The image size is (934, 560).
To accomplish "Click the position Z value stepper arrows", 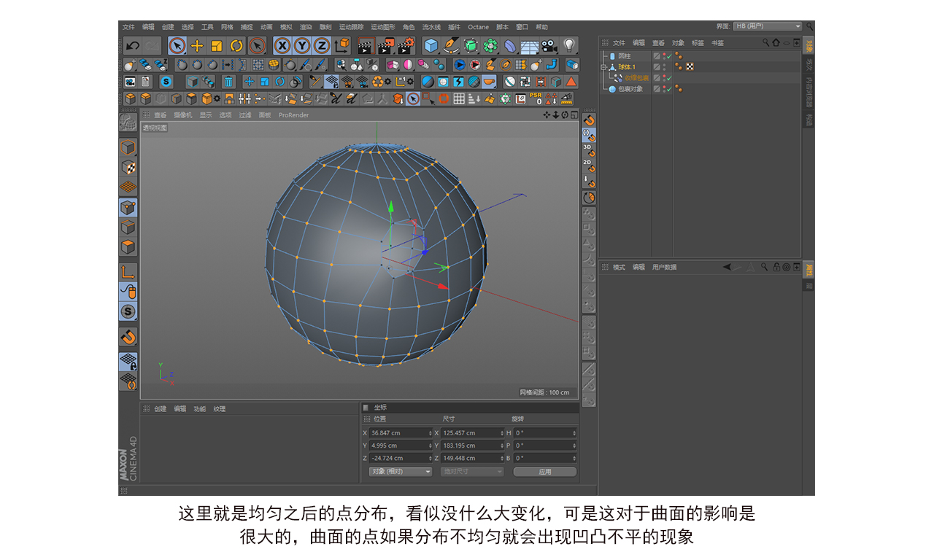I will coord(430,458).
